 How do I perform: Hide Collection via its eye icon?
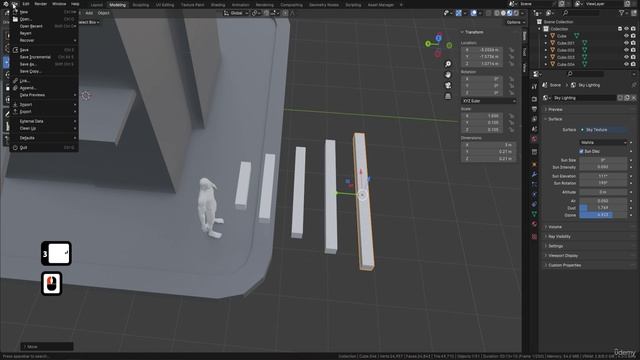click(626, 29)
